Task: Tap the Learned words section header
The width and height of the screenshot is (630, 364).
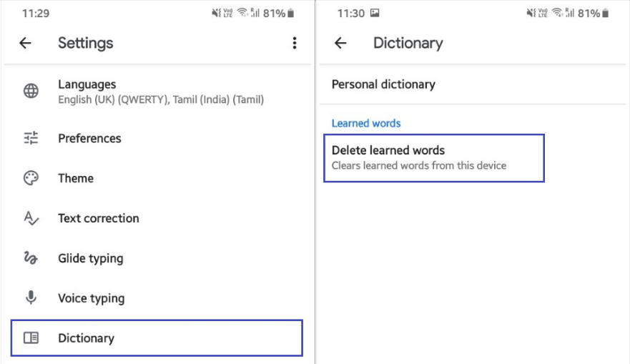Action: tap(366, 123)
